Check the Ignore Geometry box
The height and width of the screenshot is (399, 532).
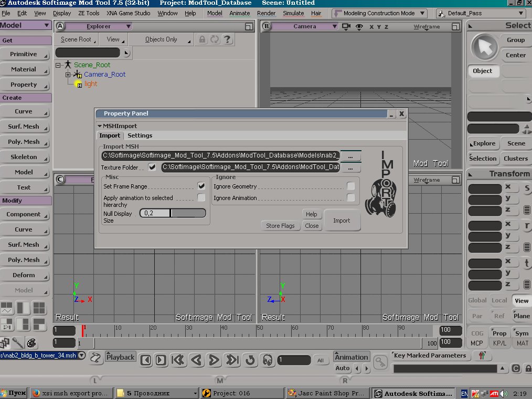coord(351,186)
